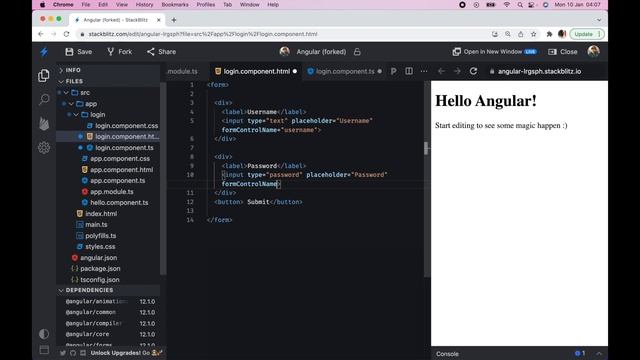Close the preview pane
The height and width of the screenshot is (360, 640).
point(562,52)
